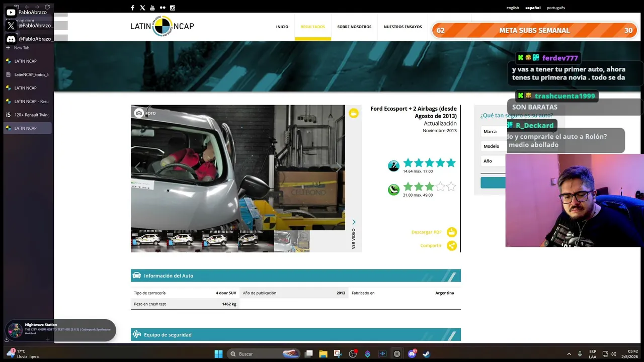Click the 'Ford Ecosport + 2 Airbags' title

tap(414, 112)
